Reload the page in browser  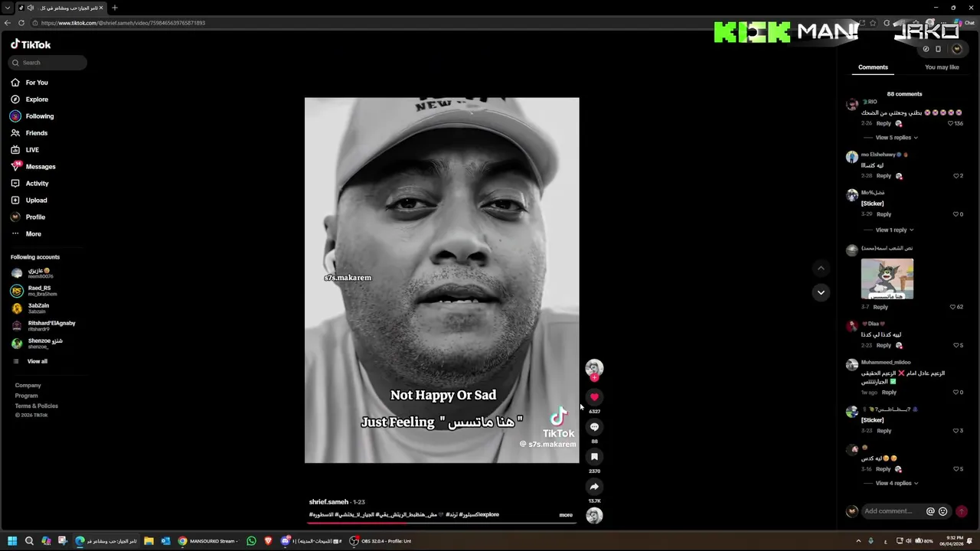[x=21, y=23]
